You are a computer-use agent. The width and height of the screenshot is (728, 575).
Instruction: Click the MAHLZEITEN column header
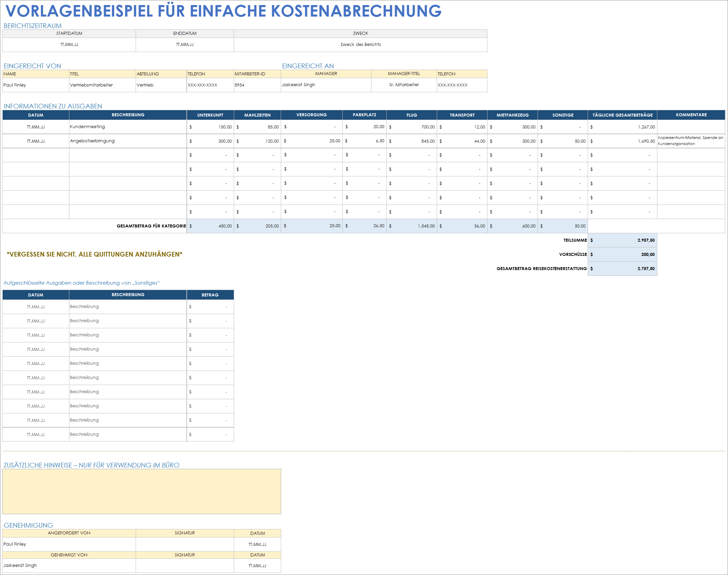click(257, 115)
